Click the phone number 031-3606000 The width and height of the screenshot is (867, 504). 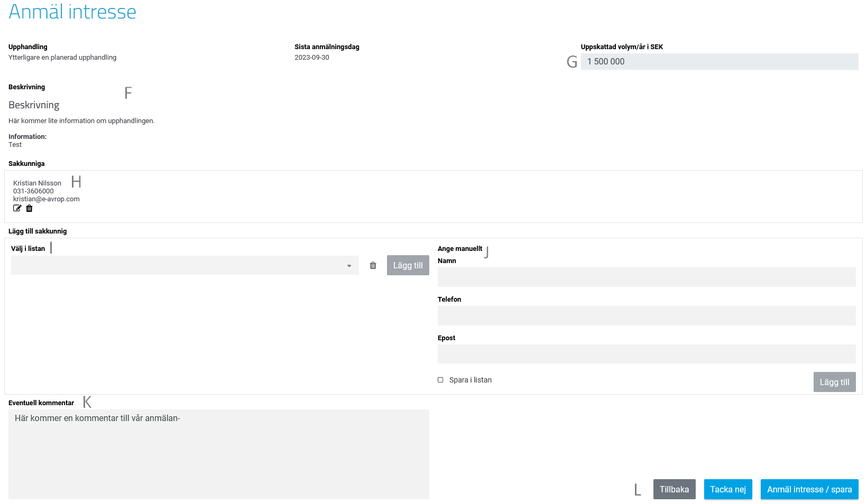click(x=33, y=191)
